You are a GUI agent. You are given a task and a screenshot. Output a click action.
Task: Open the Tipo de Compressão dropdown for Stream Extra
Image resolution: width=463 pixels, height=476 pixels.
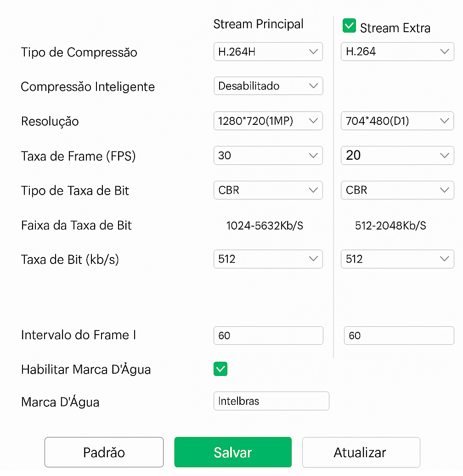pyautogui.click(x=397, y=51)
